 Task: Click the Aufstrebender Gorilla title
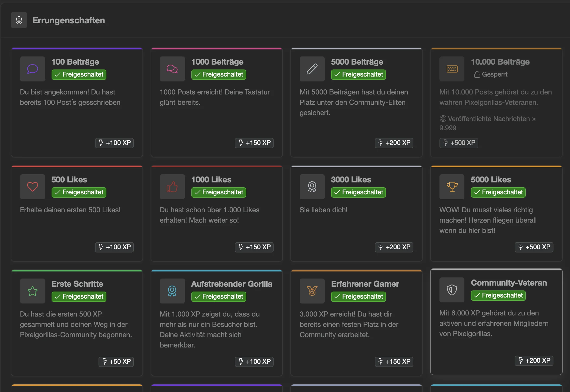tap(232, 284)
